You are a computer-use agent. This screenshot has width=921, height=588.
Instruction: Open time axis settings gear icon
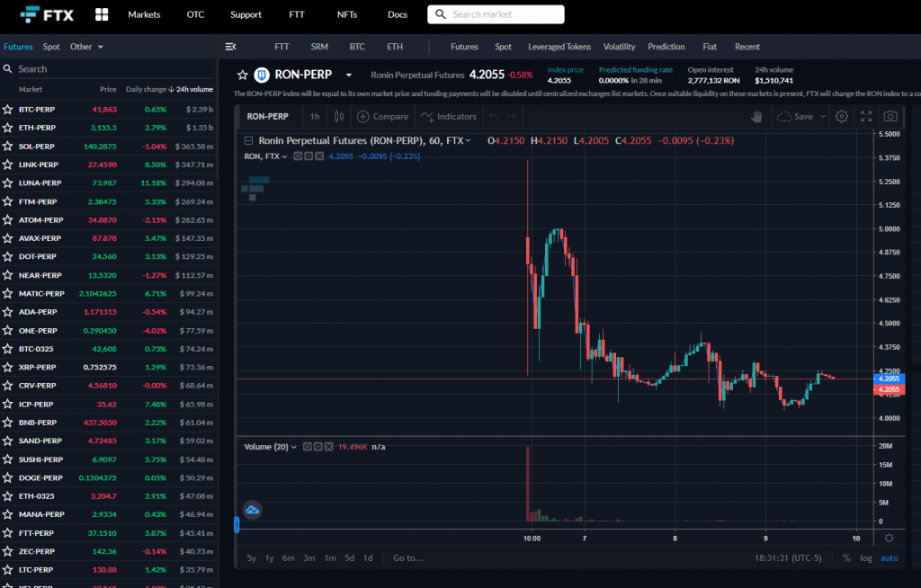coord(890,538)
